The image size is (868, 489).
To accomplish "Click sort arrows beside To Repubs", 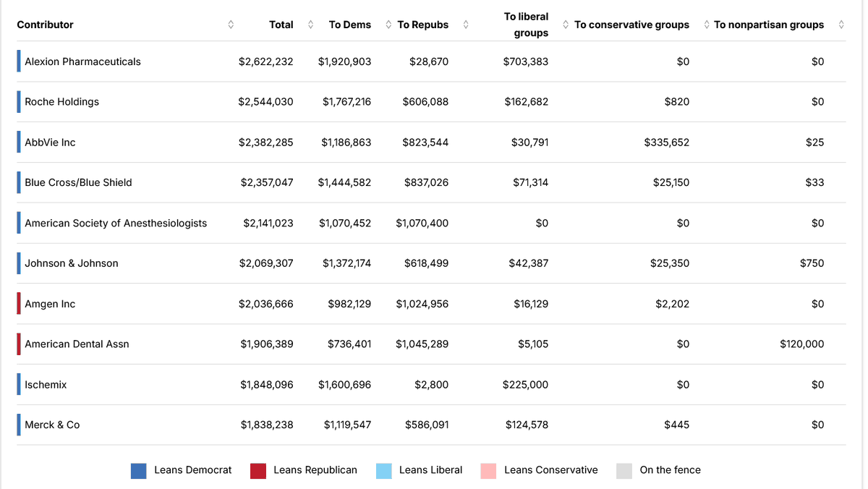I will 466,25.
